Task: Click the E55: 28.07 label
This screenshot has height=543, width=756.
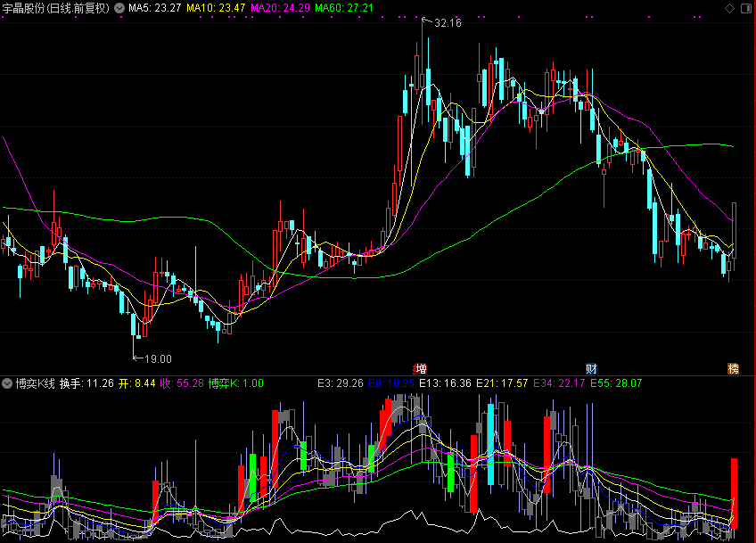Action: click(616, 383)
